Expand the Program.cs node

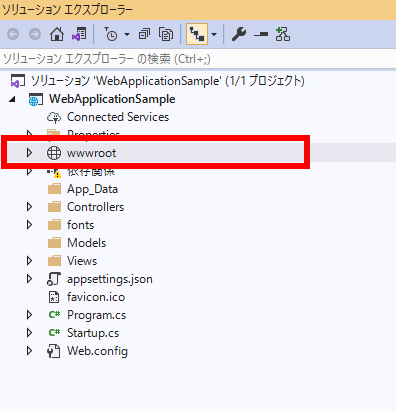point(29,315)
